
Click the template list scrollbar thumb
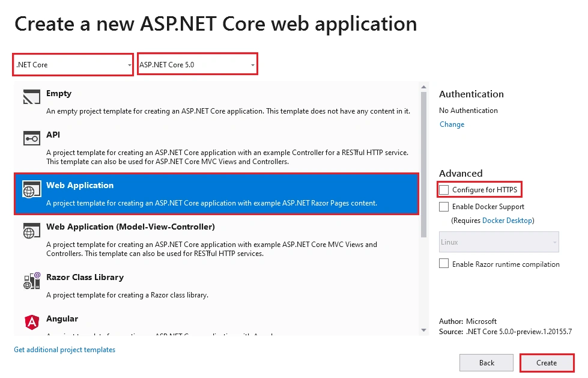[x=424, y=165]
